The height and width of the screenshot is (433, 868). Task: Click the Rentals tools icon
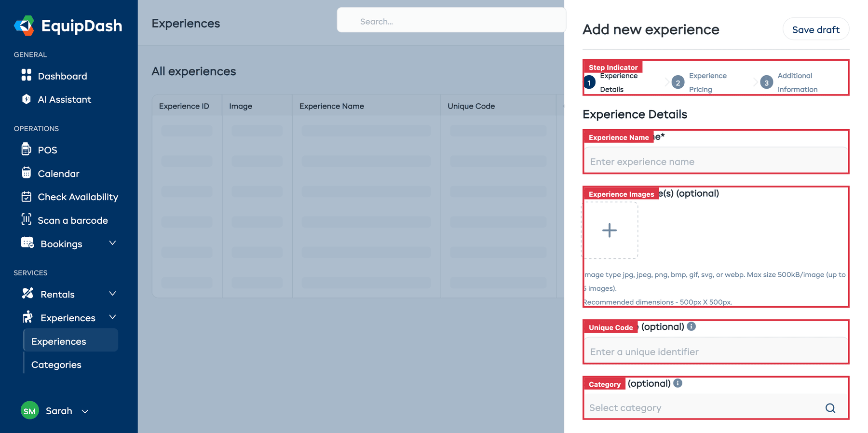[27, 293]
